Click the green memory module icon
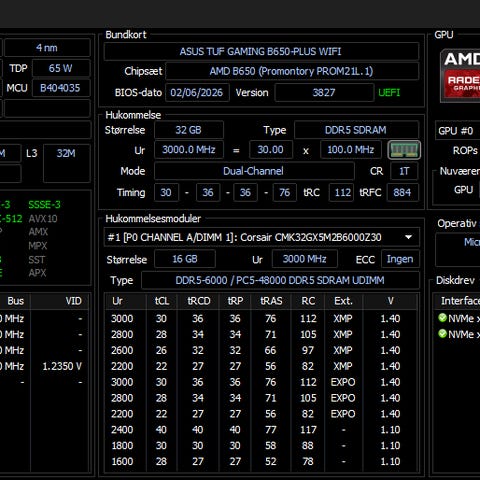Screen dimensions: 480x480 (404, 150)
